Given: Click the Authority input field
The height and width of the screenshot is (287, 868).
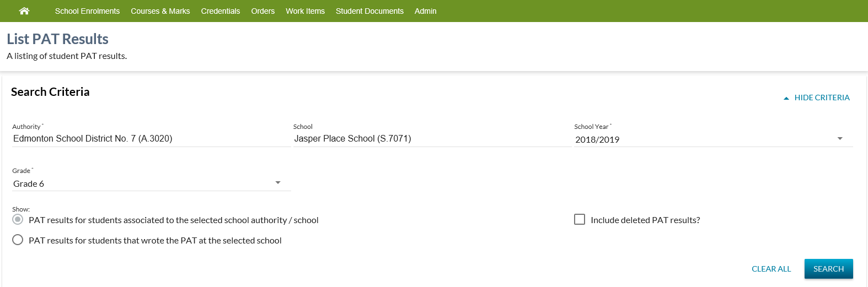Looking at the screenshot, I should (151, 139).
